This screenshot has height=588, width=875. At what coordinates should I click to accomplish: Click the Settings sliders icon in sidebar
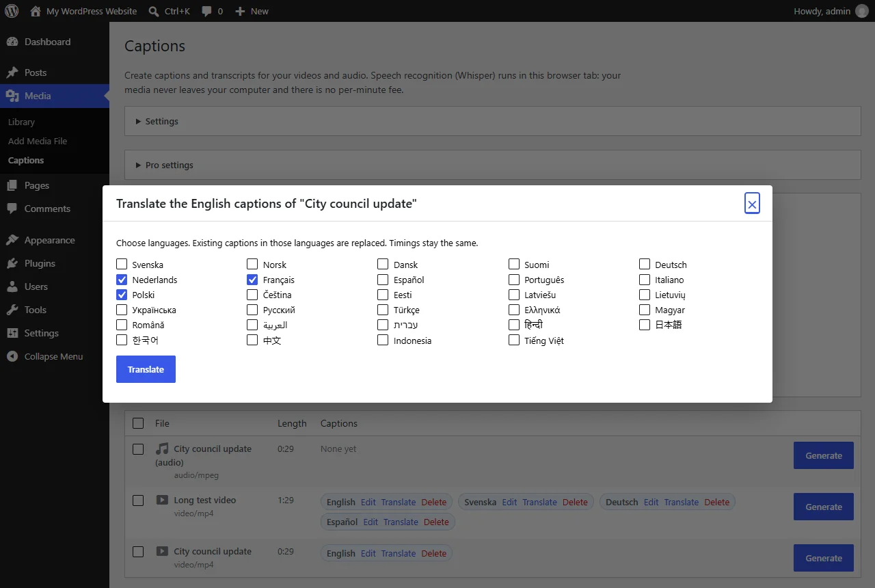[x=12, y=333]
